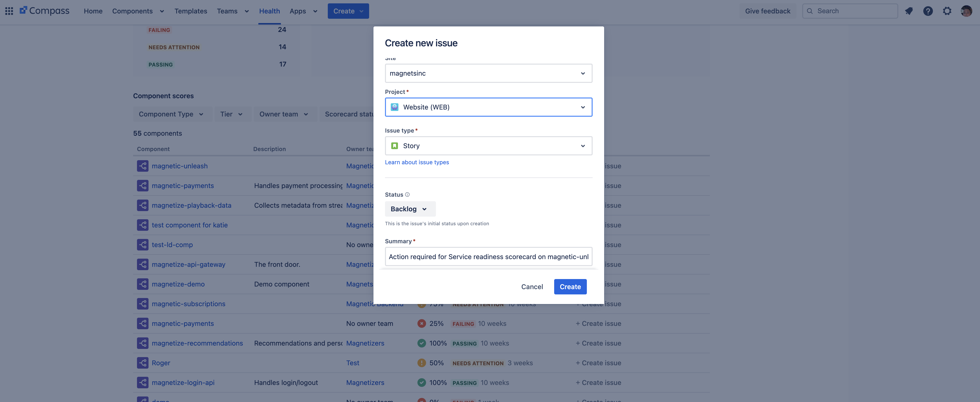This screenshot has width=980, height=402.
Task: Click the orange warning icon in Roger row
Action: pos(422,363)
